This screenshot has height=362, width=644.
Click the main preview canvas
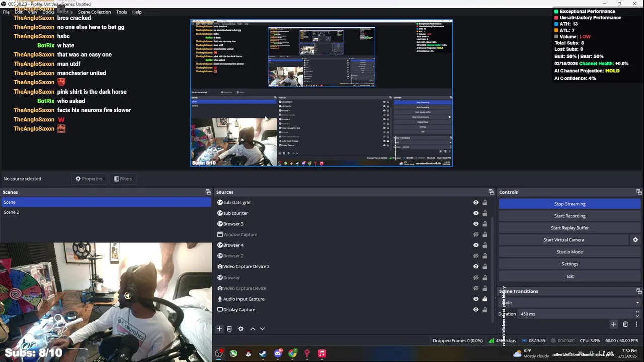(321, 93)
